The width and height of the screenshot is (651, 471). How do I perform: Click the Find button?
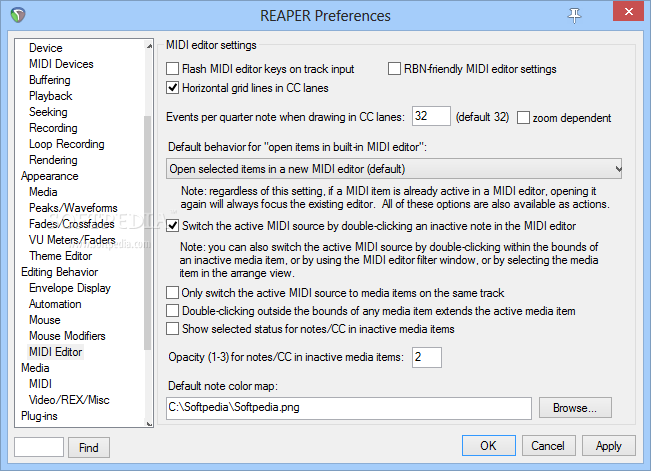pos(89,447)
